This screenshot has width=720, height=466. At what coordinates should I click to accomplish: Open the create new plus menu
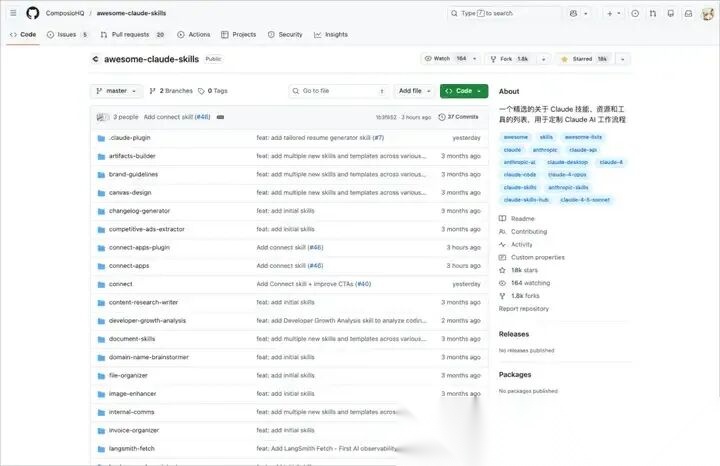[613, 13]
